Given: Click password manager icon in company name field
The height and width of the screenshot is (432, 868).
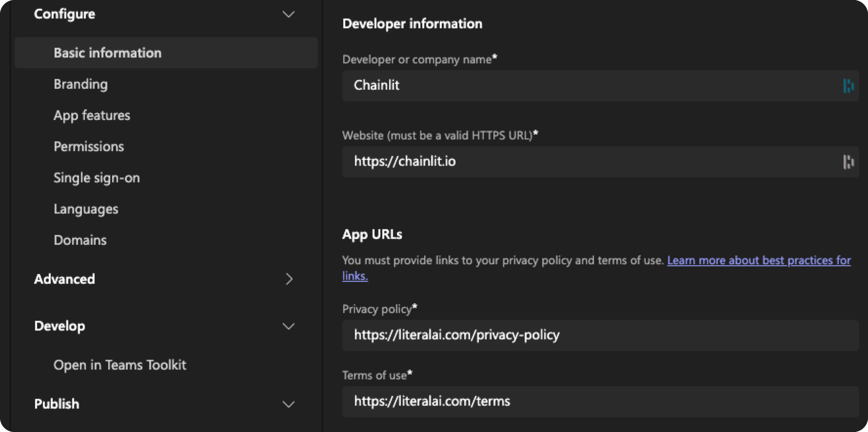Looking at the screenshot, I should coord(848,86).
